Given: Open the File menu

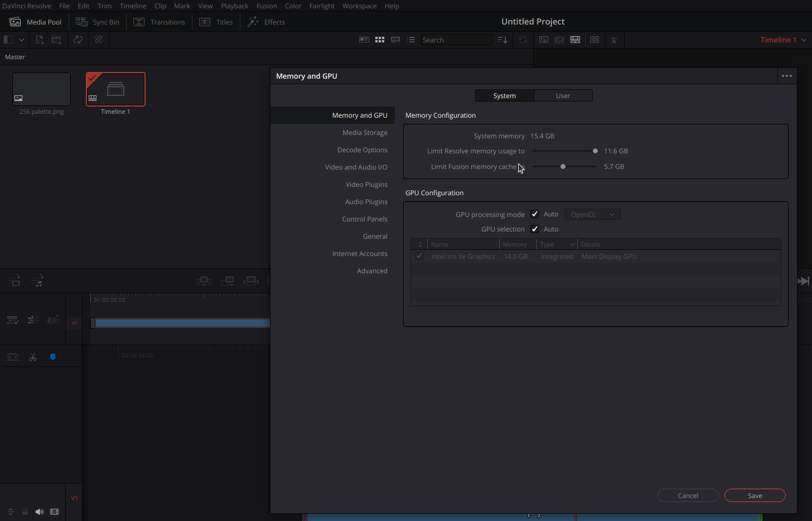Looking at the screenshot, I should coord(65,6).
